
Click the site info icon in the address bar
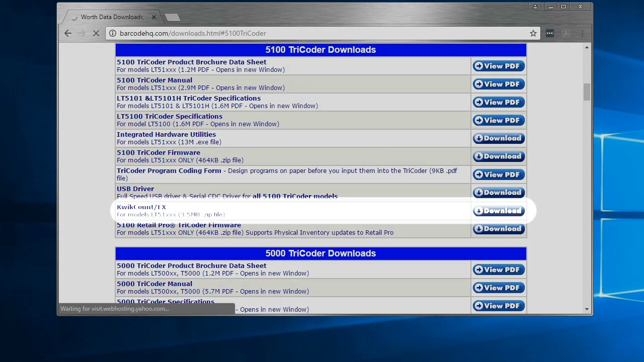click(113, 33)
